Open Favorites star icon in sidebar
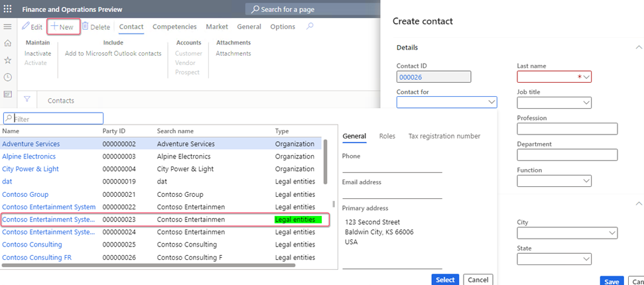This screenshot has width=644, height=285. click(7, 60)
